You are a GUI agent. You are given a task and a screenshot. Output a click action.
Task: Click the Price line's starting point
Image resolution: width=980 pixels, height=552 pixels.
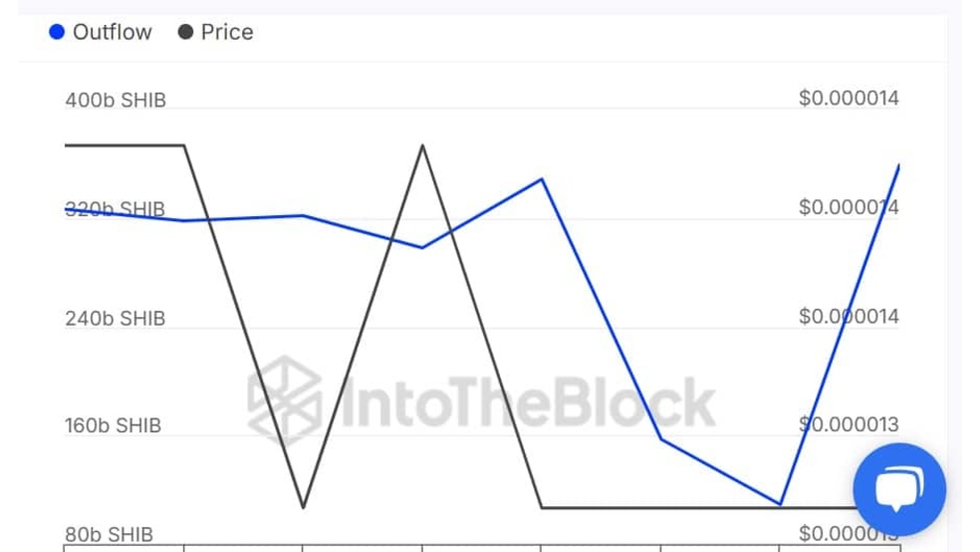pyautogui.click(x=66, y=145)
